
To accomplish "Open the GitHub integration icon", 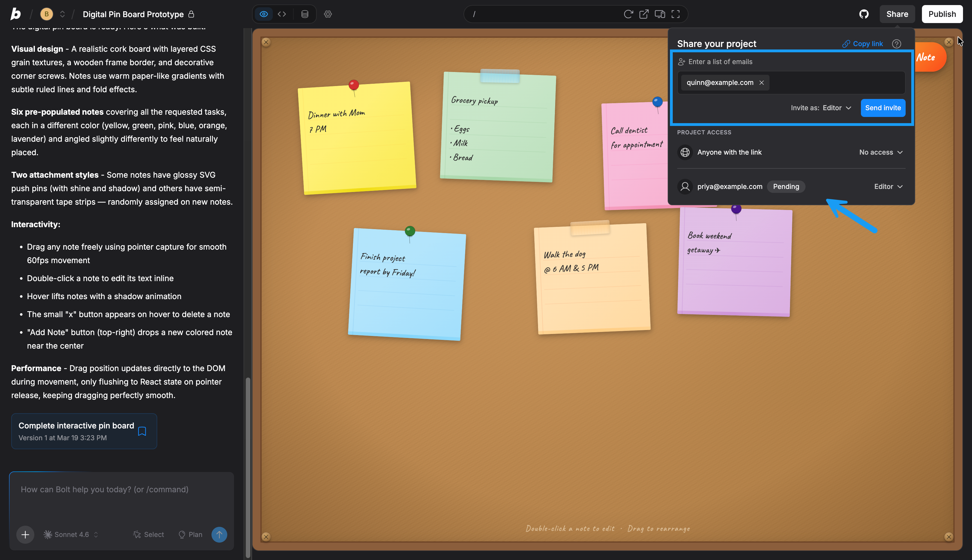I will (x=864, y=14).
